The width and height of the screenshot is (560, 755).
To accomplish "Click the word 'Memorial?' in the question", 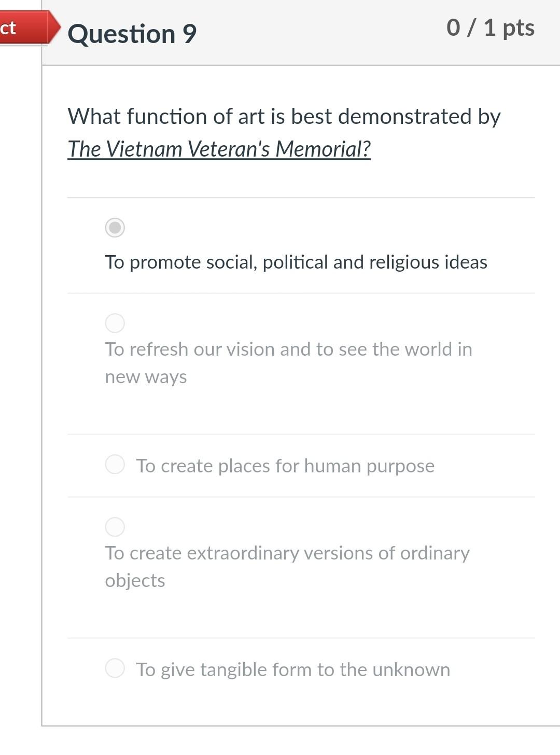I will tap(323, 149).
